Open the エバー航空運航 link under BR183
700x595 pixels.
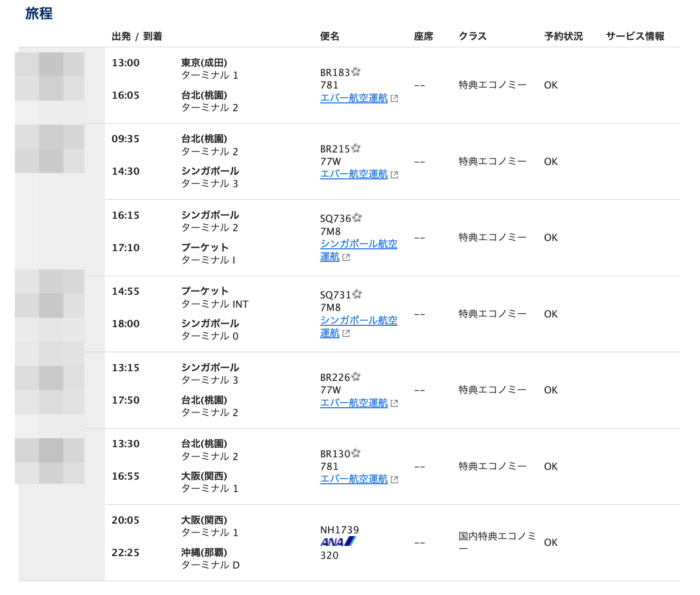coord(353,98)
